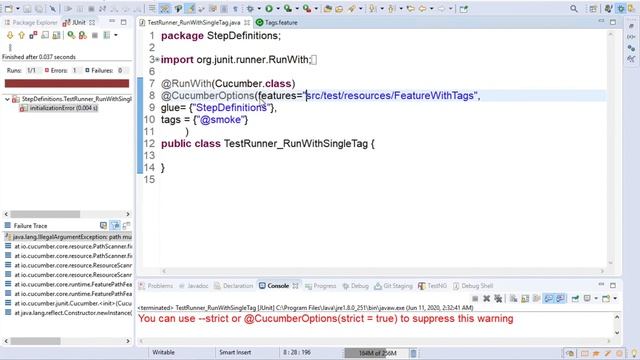Click the Console scroll down arrow
Screen dimensions: 640x360
[617, 333]
